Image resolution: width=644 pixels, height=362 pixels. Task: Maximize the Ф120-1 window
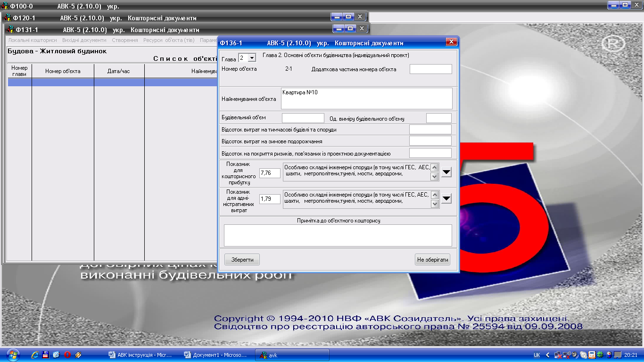coord(348,17)
